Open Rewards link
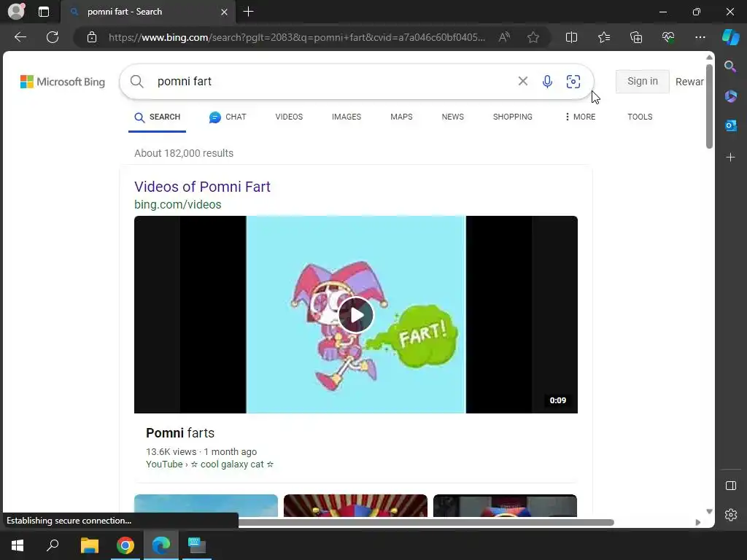The height and width of the screenshot is (560, 747). 689,82
